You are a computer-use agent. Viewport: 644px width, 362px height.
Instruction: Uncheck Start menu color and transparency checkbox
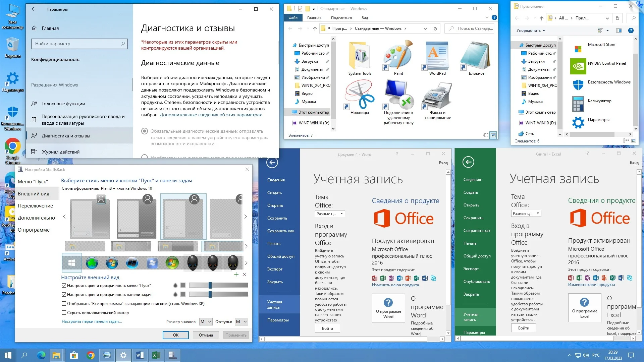[64, 286]
